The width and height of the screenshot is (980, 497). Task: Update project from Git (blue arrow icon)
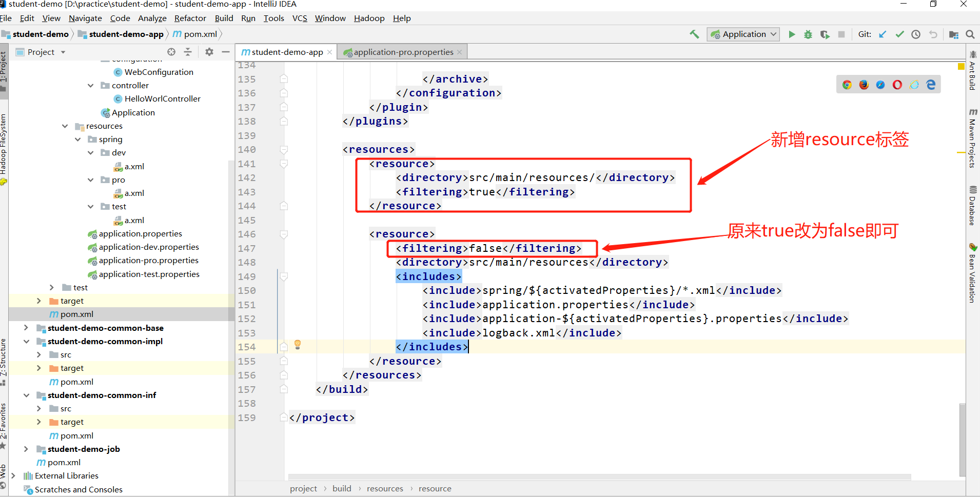tap(883, 34)
